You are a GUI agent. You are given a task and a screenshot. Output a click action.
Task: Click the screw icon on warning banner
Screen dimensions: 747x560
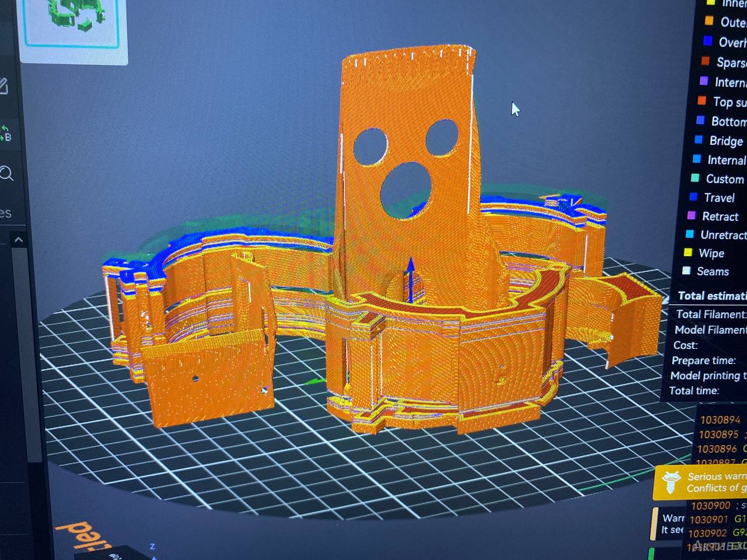pyautogui.click(x=670, y=482)
